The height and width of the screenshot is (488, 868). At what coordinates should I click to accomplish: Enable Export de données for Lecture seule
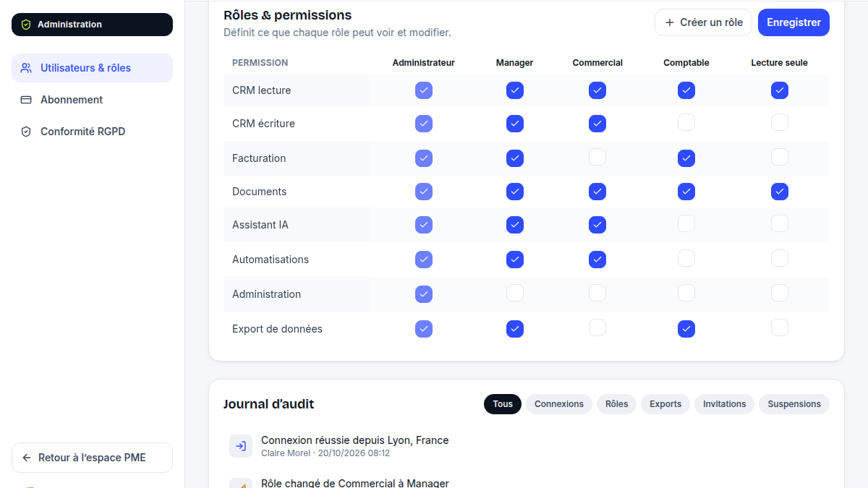click(780, 328)
